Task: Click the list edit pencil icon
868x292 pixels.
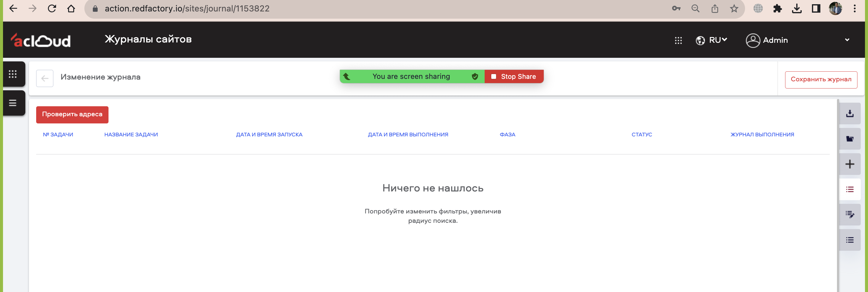Action: pyautogui.click(x=850, y=214)
